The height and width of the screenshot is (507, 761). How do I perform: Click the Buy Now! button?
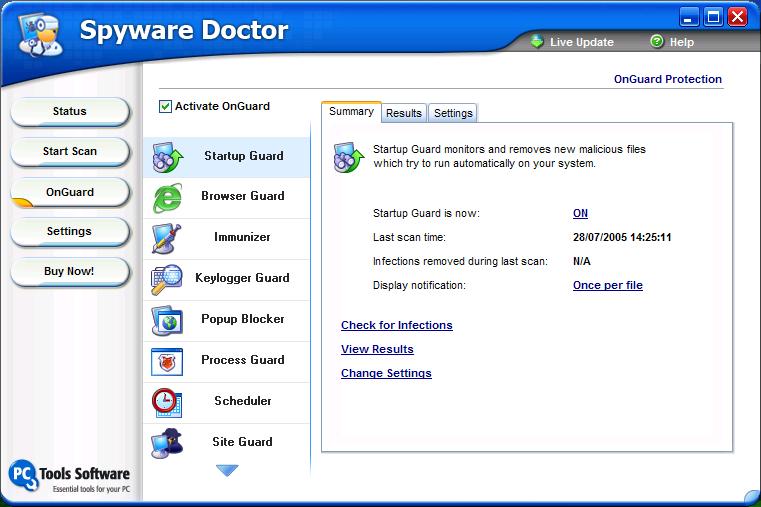70,272
